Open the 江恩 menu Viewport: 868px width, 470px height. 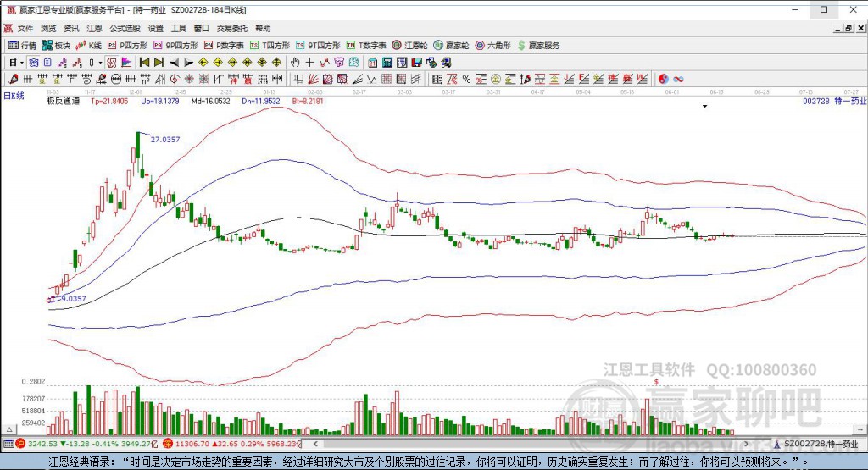pos(94,28)
